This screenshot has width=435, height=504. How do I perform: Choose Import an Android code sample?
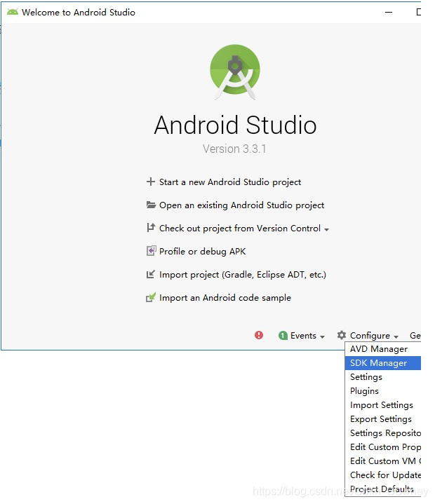(225, 298)
